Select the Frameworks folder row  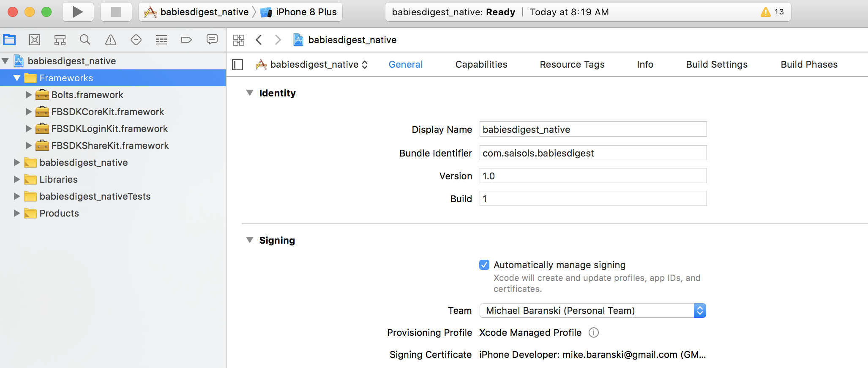[113, 78]
